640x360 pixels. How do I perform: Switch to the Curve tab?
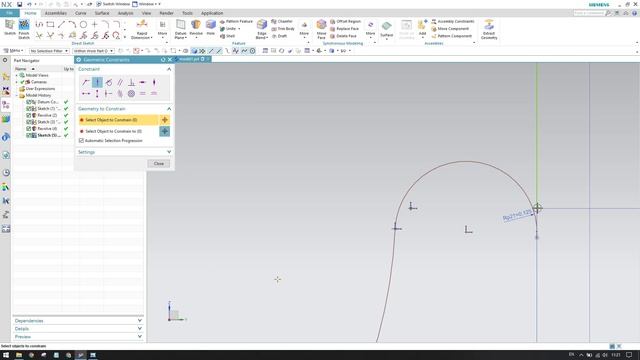point(80,13)
